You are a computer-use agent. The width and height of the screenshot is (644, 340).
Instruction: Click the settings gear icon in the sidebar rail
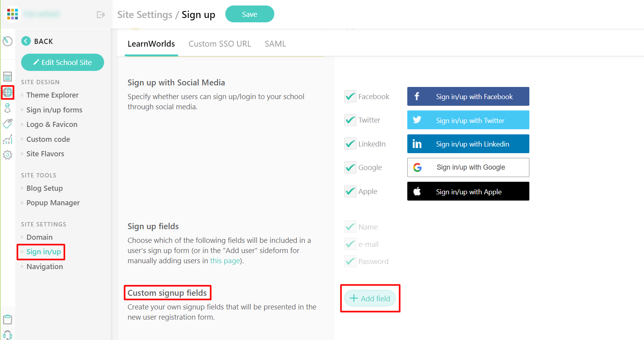(x=7, y=155)
